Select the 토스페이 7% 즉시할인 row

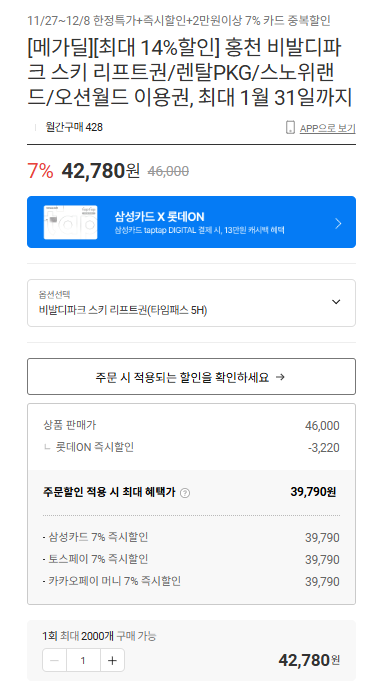pyautogui.click(x=191, y=559)
